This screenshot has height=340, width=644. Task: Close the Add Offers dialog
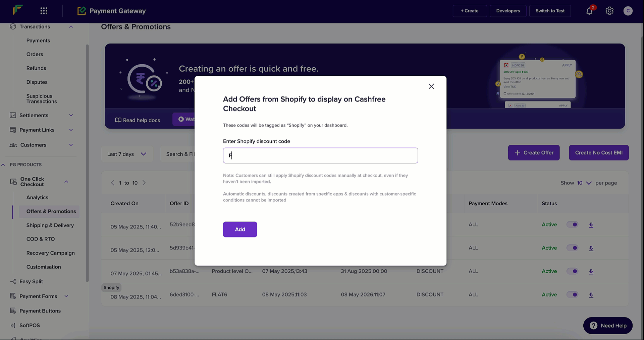click(x=431, y=86)
